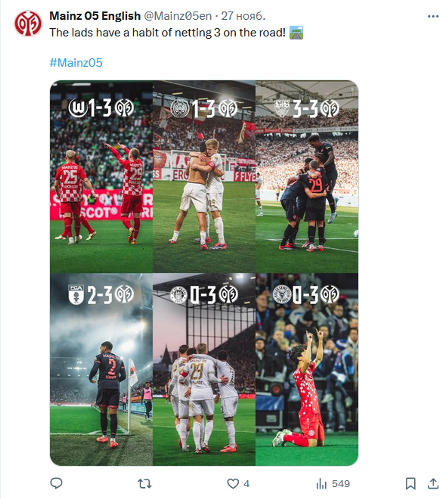The width and height of the screenshot is (448, 499).
Task: Open the Mainz 05 profile avatar
Action: click(x=28, y=23)
